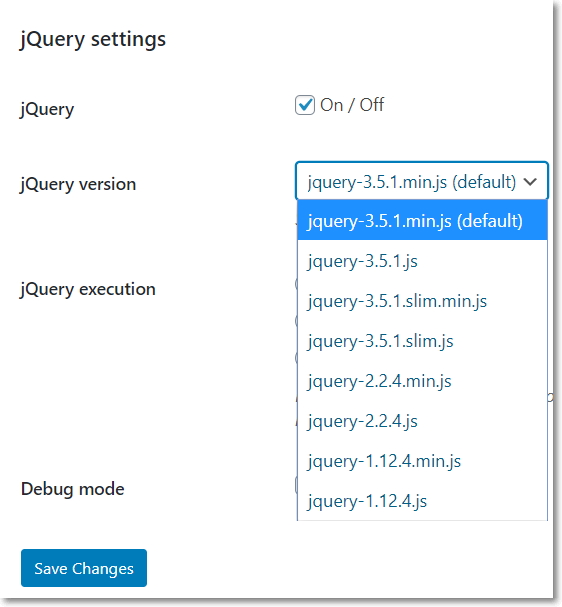Toggle the jQuery On / Off checkbox
The height and width of the screenshot is (607, 562).
305,105
